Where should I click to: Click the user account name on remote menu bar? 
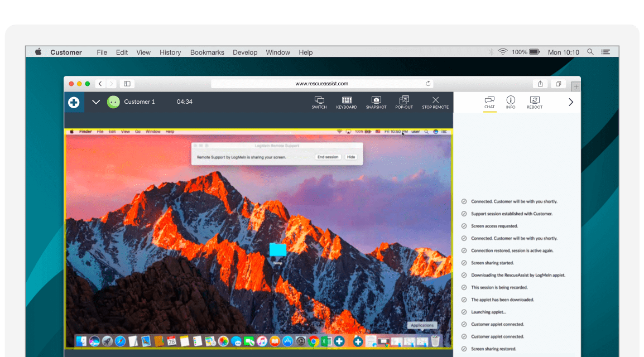416,132
